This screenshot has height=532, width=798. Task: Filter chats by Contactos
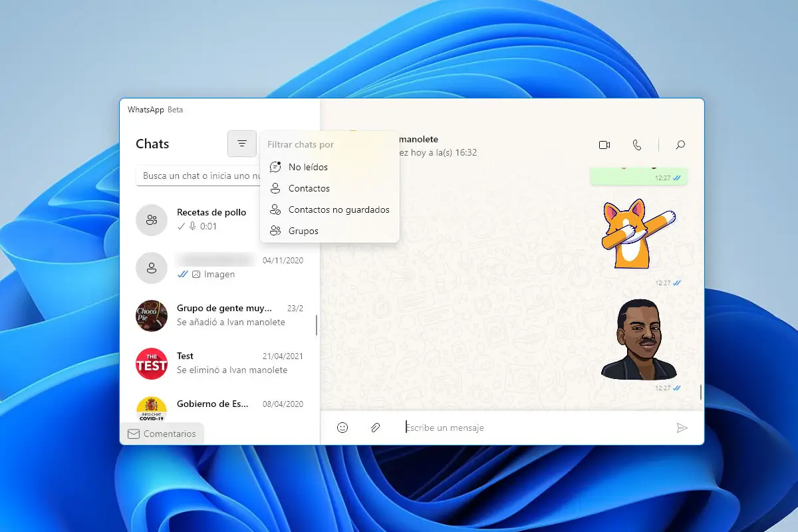330,188
